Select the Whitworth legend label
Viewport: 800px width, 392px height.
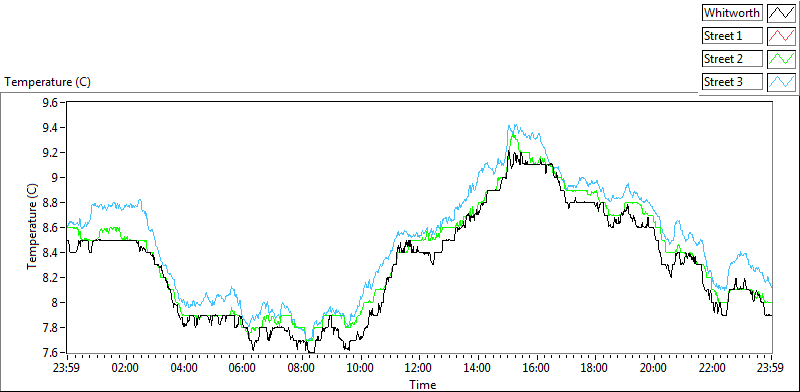coord(733,13)
